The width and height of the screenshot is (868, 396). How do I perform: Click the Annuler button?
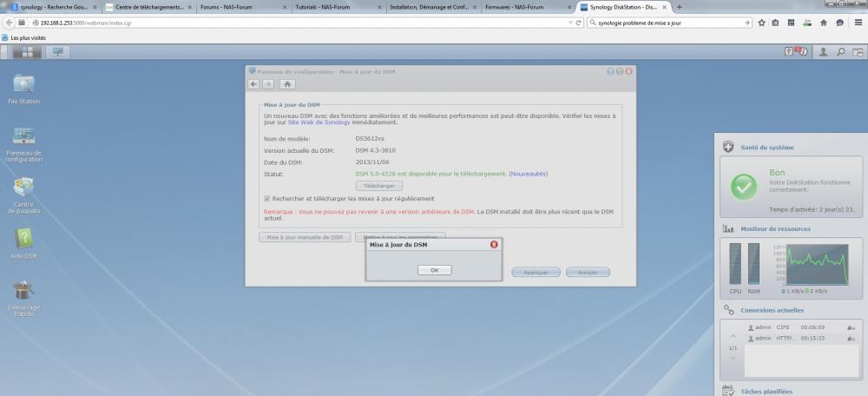click(588, 272)
